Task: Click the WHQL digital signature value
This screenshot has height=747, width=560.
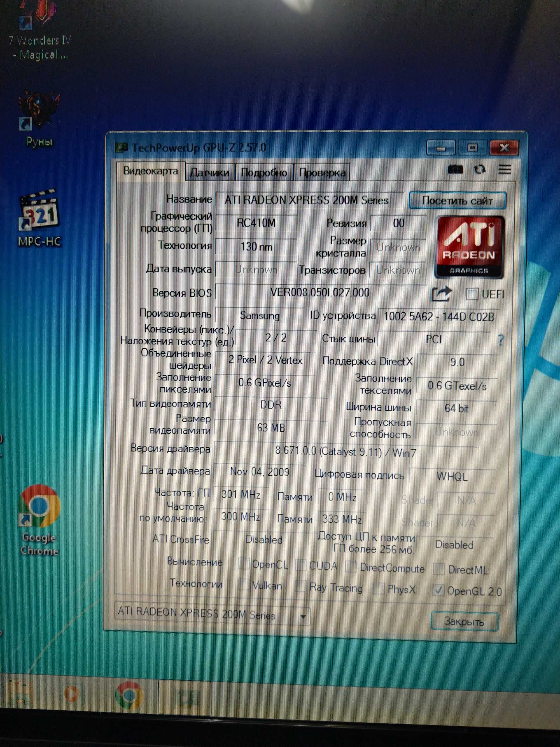Action: click(x=452, y=476)
